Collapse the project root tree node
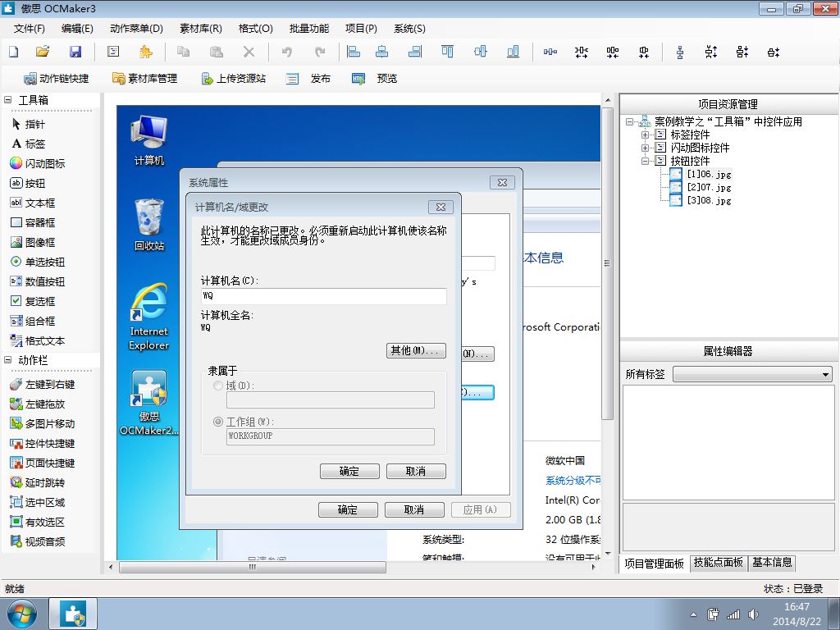Screen dimensions: 840x630 pos(629,121)
